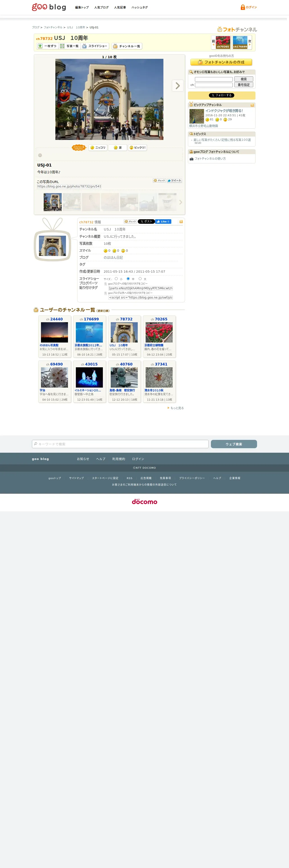
Task: Click the ログイン lock icon link
Action: pos(249,7)
